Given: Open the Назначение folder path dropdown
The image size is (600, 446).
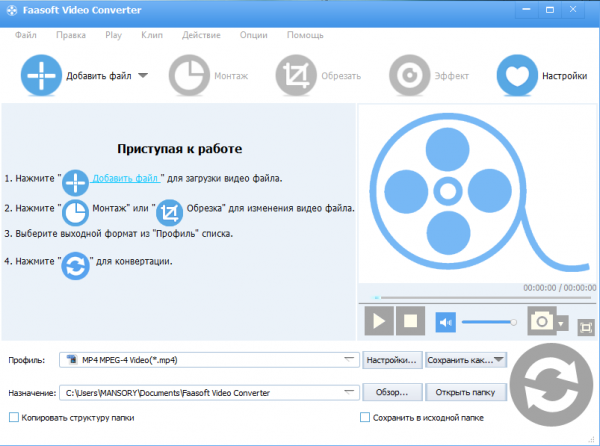Looking at the screenshot, I should click(x=349, y=392).
